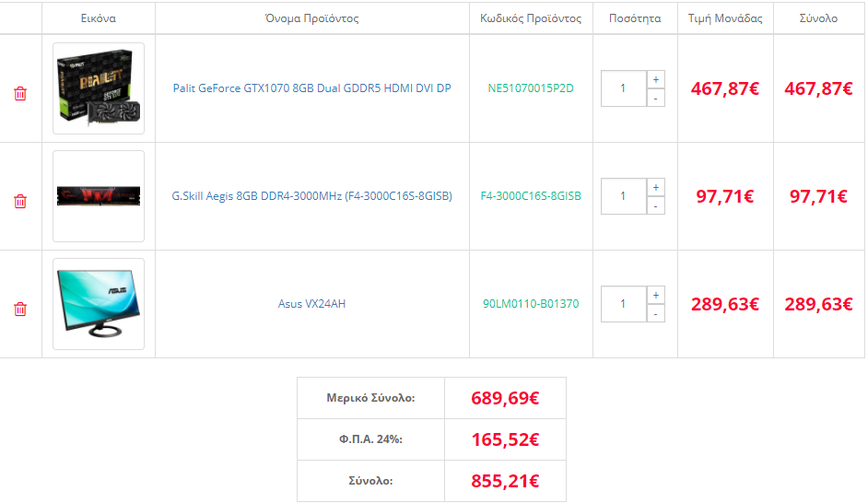Click unit price 97,71€ of G.Skill RAM
Viewport: 868px width, 503px height.
tap(725, 196)
